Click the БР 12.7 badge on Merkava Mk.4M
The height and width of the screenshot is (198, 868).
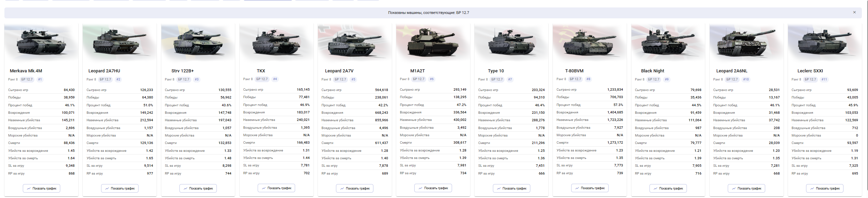click(27, 79)
